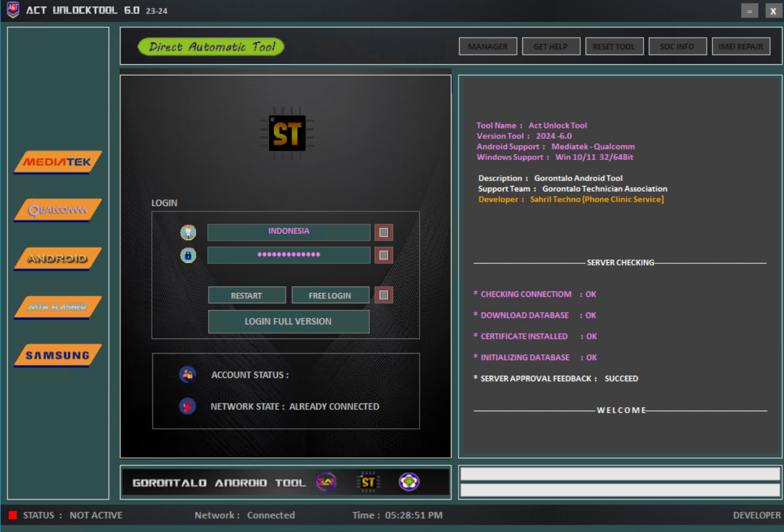Click LOGIN FULL VERSION button

289,321
